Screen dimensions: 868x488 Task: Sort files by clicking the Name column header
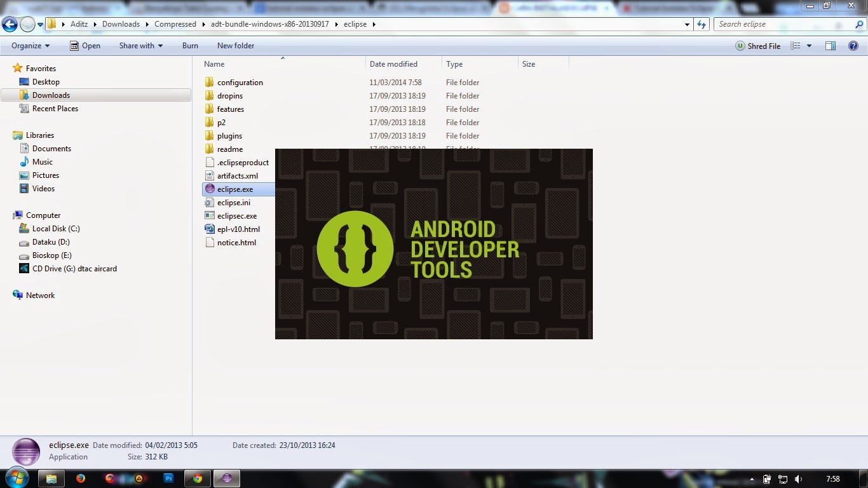click(214, 64)
